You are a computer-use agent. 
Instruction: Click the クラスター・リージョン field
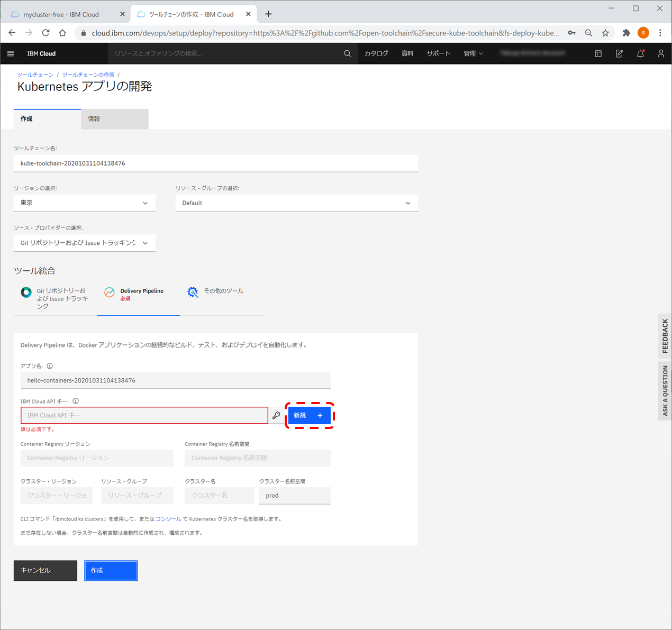tap(57, 496)
